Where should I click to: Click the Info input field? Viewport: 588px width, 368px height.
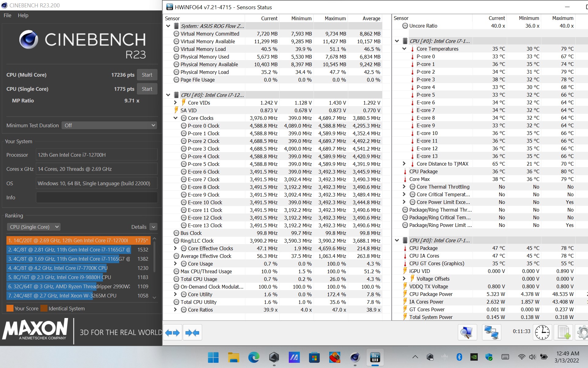pos(97,197)
